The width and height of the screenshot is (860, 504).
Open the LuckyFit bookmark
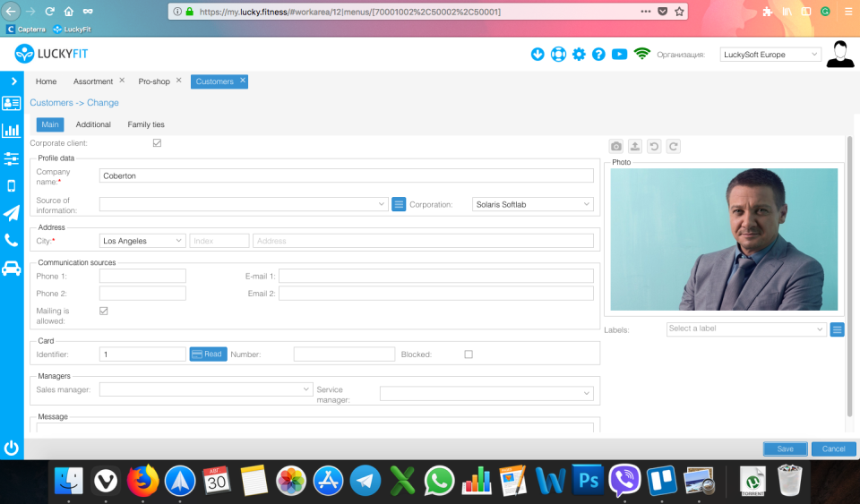pyautogui.click(x=72, y=29)
